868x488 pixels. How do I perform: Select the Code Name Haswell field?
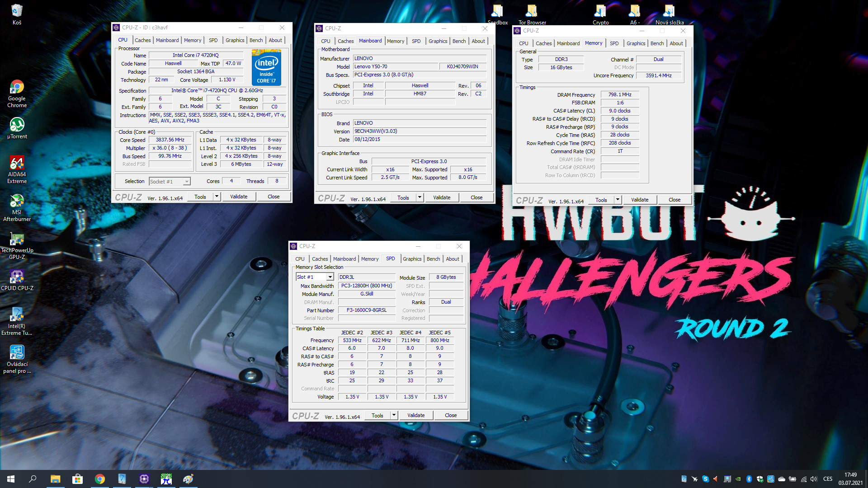pyautogui.click(x=173, y=64)
